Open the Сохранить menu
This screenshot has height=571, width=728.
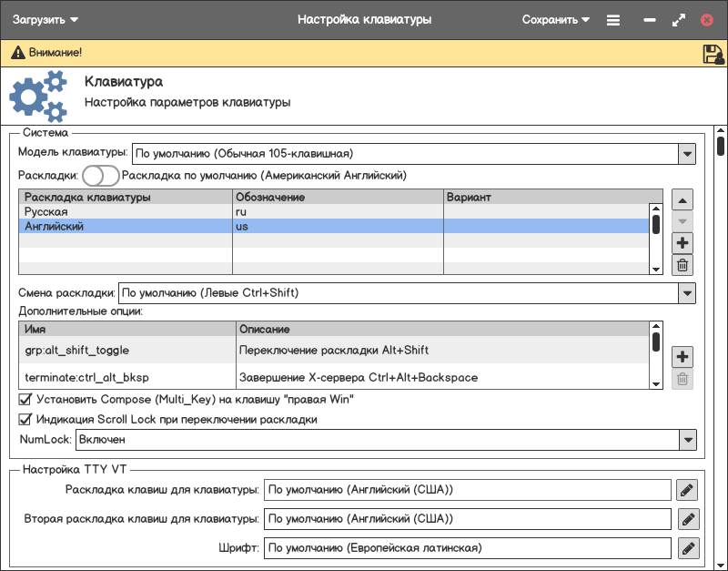555,19
